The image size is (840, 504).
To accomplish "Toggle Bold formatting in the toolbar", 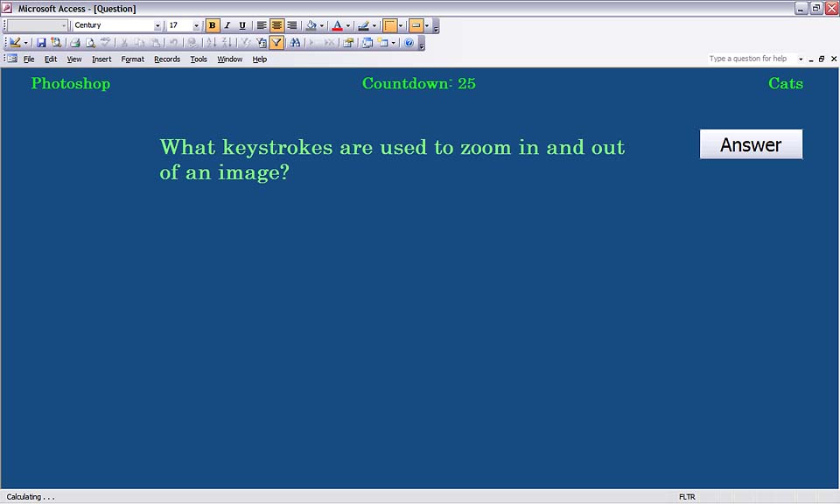I will click(x=212, y=25).
